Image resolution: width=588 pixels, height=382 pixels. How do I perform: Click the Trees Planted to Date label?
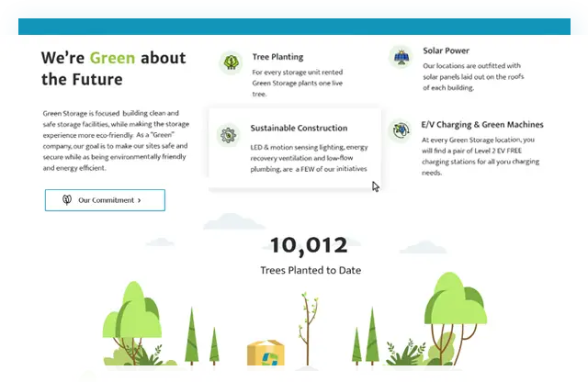311,270
